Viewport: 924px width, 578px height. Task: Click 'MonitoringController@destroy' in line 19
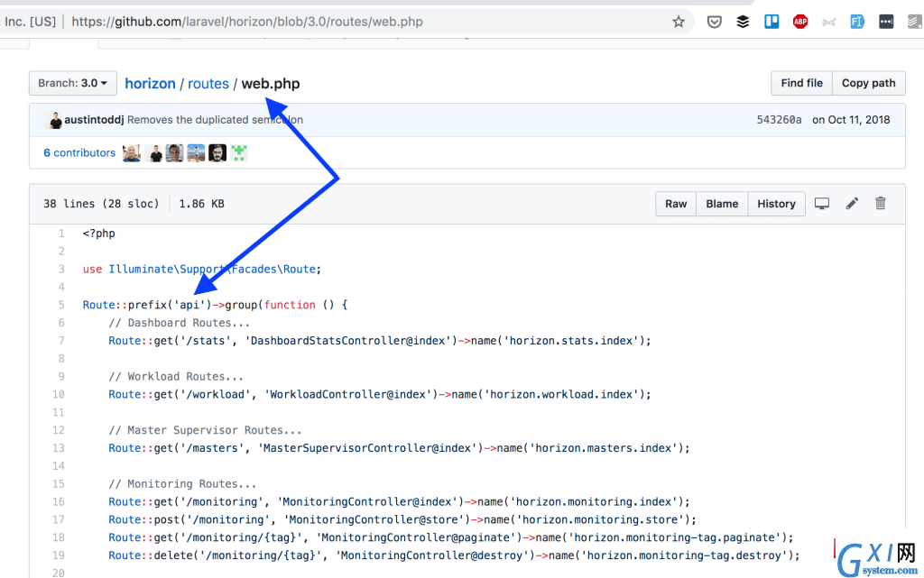tap(432, 555)
